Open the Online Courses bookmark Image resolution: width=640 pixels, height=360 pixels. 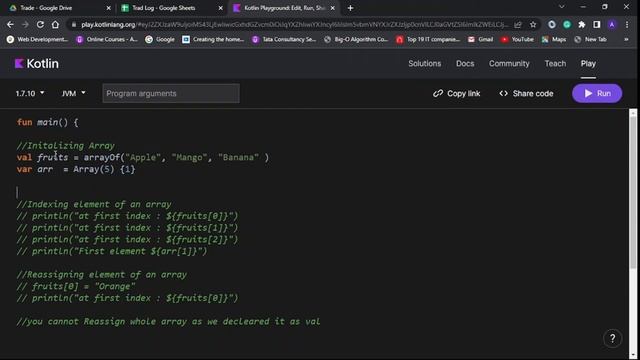pyautogui.click(x=107, y=39)
